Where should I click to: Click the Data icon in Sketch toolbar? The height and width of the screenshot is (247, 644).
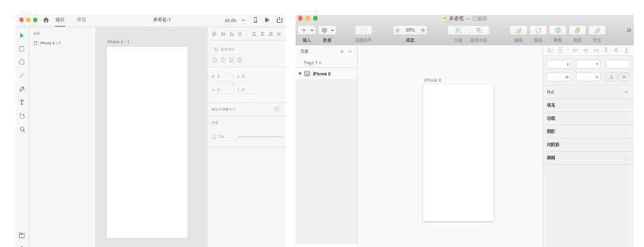[x=324, y=30]
